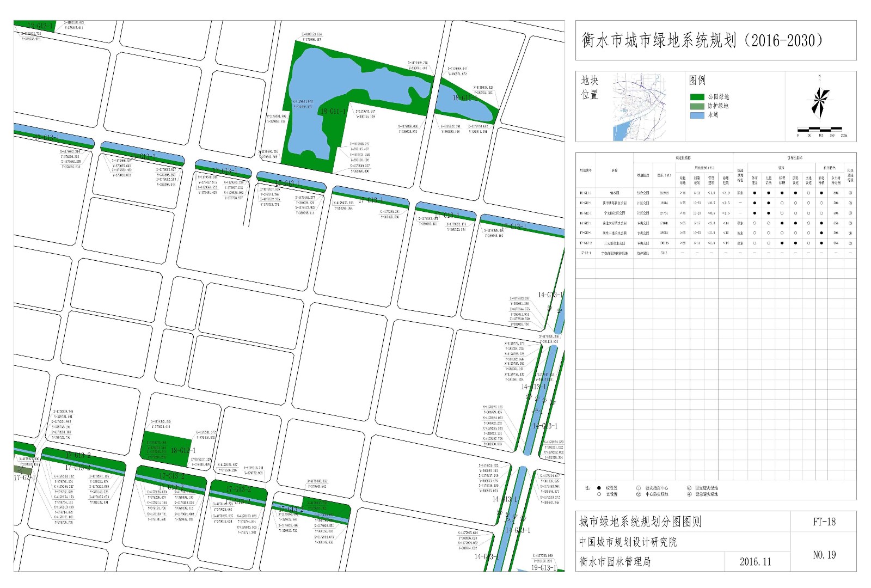Image resolution: width=871 pixels, height=588 pixels.
Task: Click the FT-18 sheet code cell
Action: pyautogui.click(x=824, y=522)
